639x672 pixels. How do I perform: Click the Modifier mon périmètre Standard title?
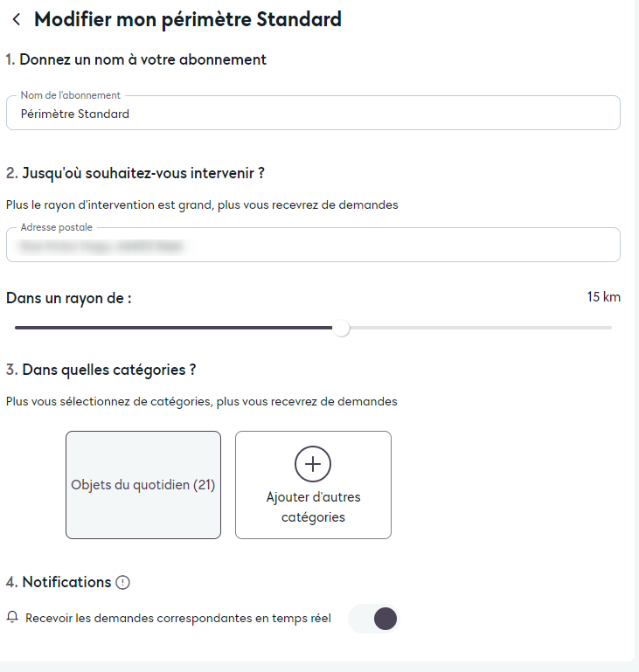[187, 19]
